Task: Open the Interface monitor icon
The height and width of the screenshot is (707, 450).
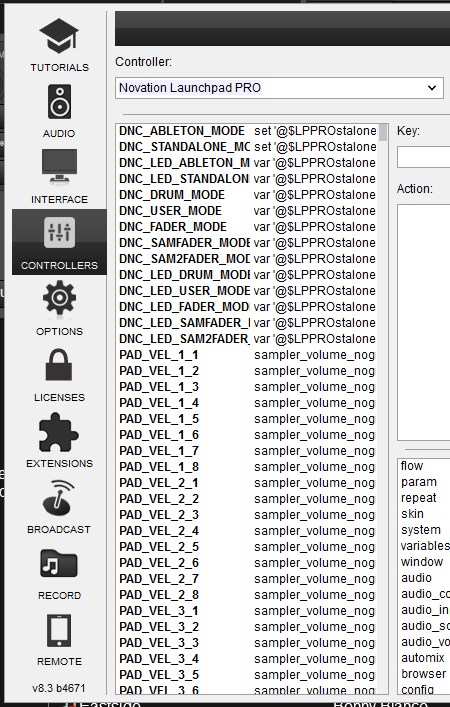Action: coord(59,166)
